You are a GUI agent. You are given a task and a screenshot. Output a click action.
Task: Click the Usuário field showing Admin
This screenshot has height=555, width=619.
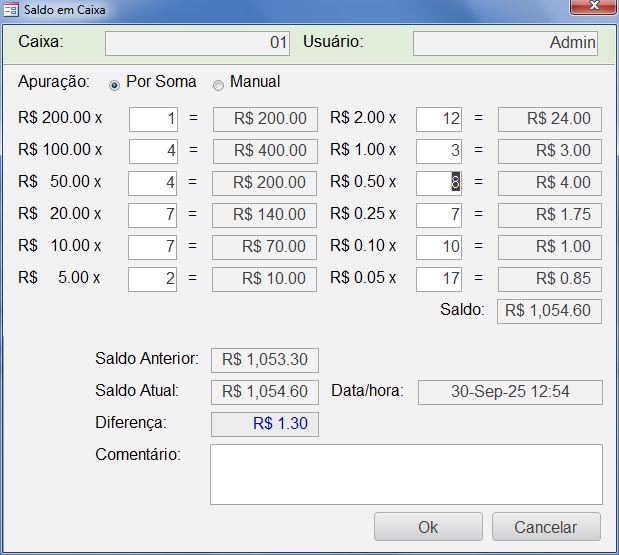pyautogui.click(x=505, y=43)
